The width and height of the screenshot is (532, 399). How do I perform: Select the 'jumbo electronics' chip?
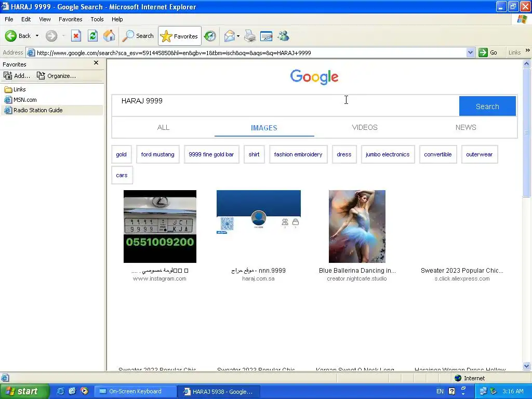(x=388, y=154)
